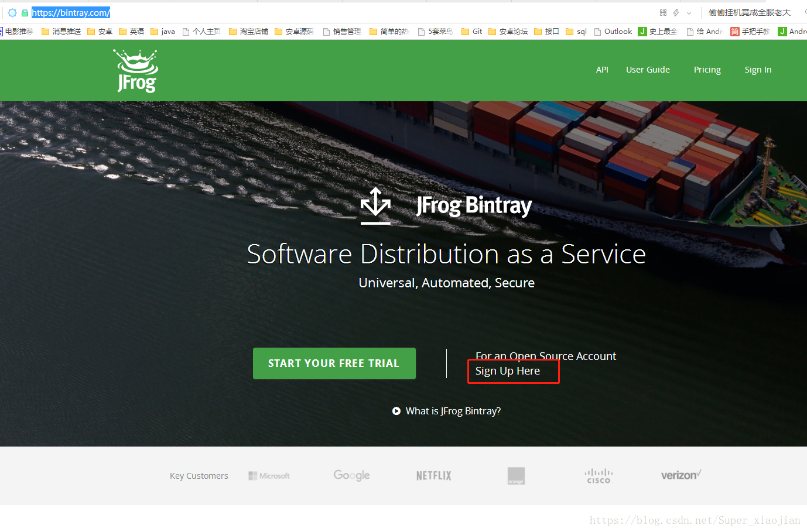Open the 安卓 bookmark folder
The height and width of the screenshot is (532, 807).
[x=100, y=32]
